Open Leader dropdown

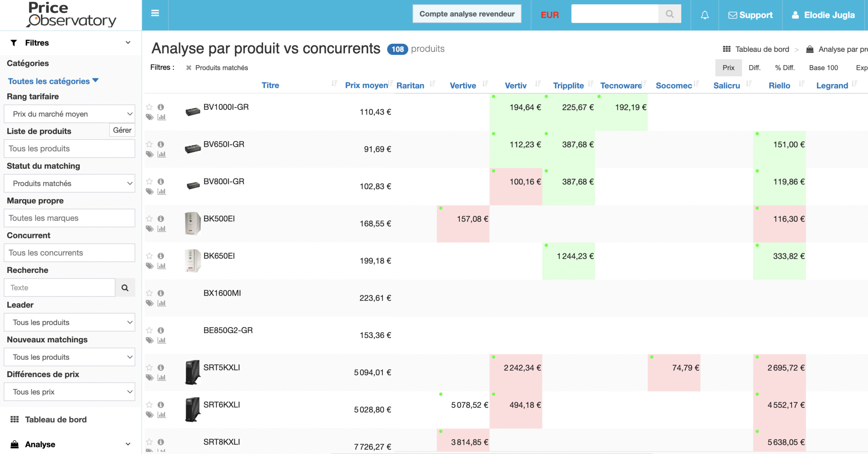70,322
